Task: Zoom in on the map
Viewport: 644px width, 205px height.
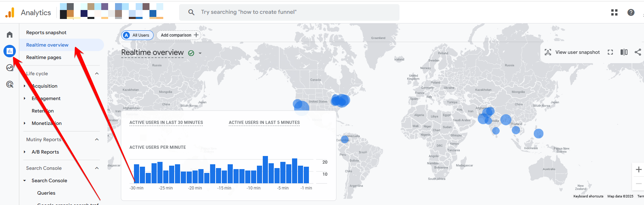Action: (638, 169)
